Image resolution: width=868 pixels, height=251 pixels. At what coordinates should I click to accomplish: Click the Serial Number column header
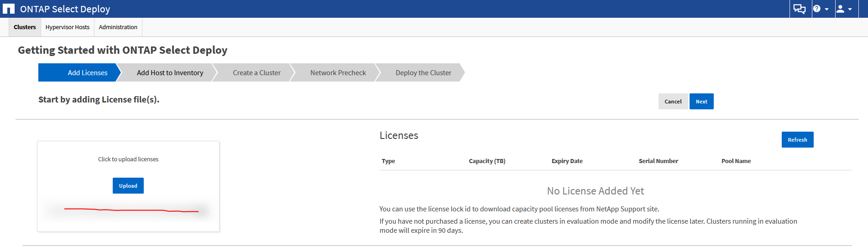(x=658, y=161)
